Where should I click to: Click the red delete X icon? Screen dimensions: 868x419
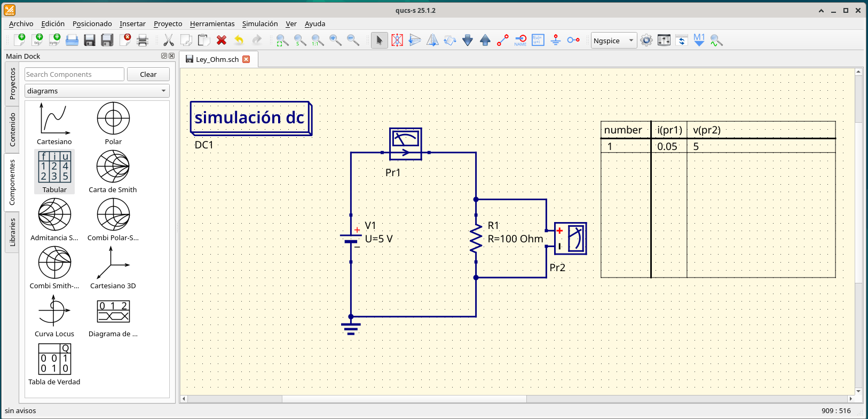pyautogui.click(x=222, y=40)
